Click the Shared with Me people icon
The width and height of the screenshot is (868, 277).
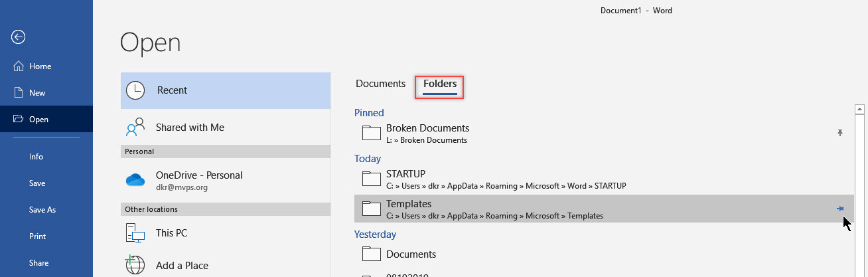coord(135,127)
